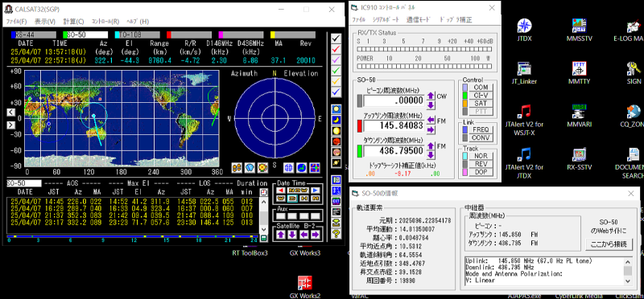Click the globe icon right of the S marker
The width and height of the screenshot is (644, 299).
[x=289, y=167]
